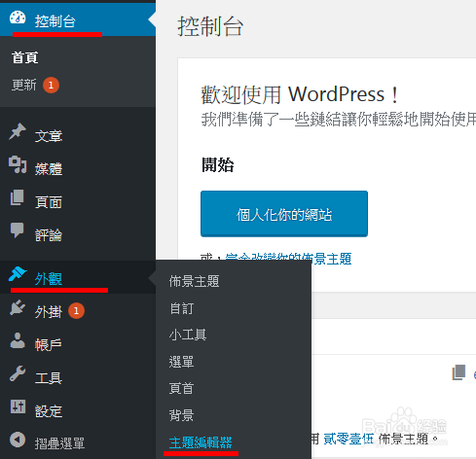The width and height of the screenshot is (476, 459).
Task: Follow the 完全改變你的佈景主題 link
Action: click(x=288, y=259)
